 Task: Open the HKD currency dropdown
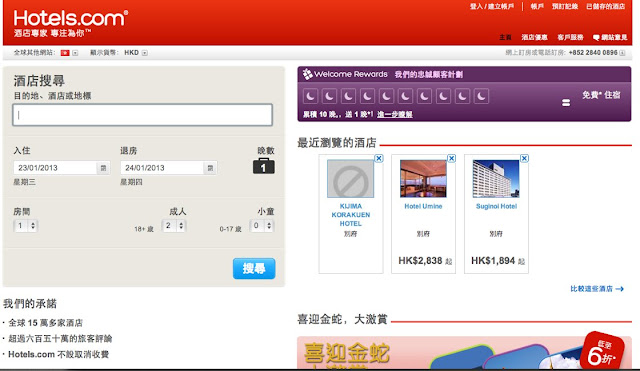point(144,53)
